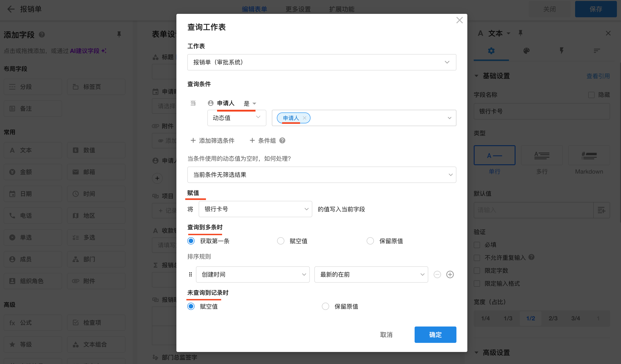Select the 赋空值 option under 查询到多条时

pyautogui.click(x=280, y=241)
